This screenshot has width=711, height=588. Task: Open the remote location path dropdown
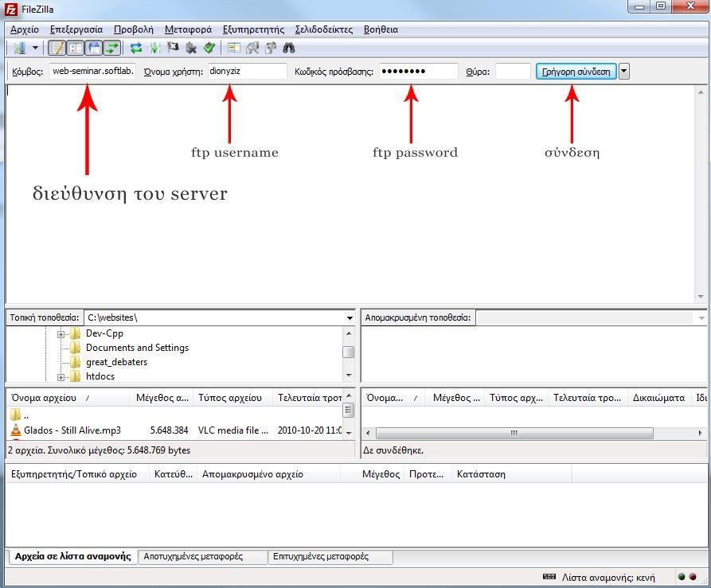click(x=701, y=318)
